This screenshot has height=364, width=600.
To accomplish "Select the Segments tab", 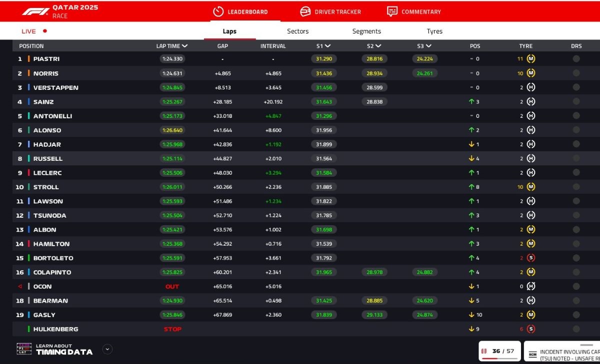I will (366, 31).
